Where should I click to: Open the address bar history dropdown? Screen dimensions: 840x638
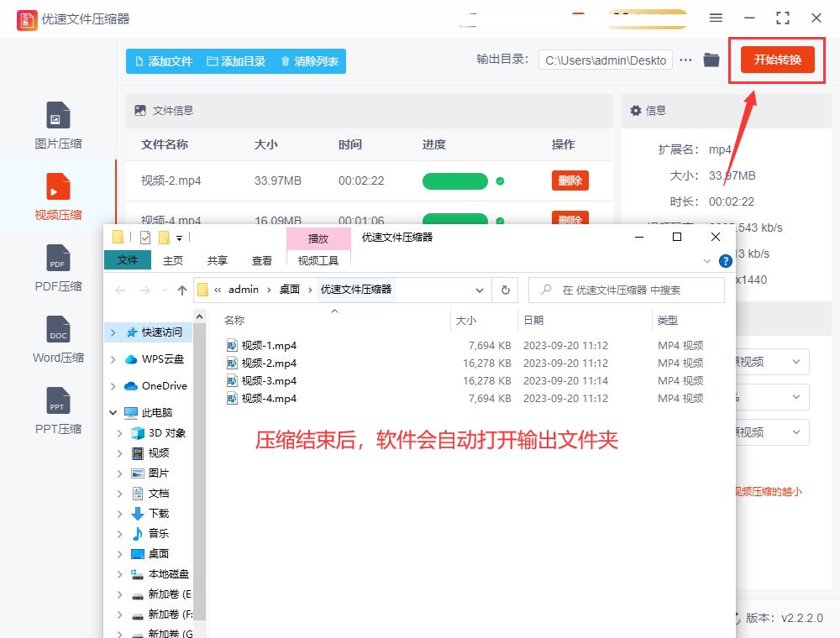480,290
